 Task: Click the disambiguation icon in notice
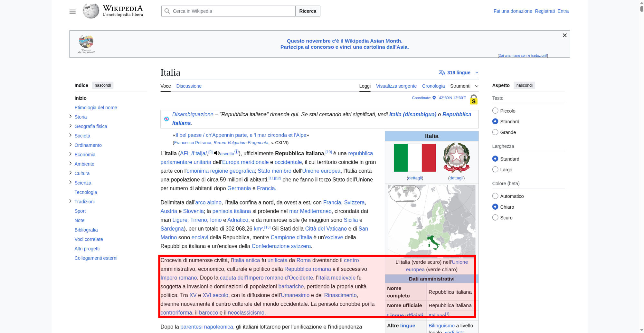click(166, 119)
